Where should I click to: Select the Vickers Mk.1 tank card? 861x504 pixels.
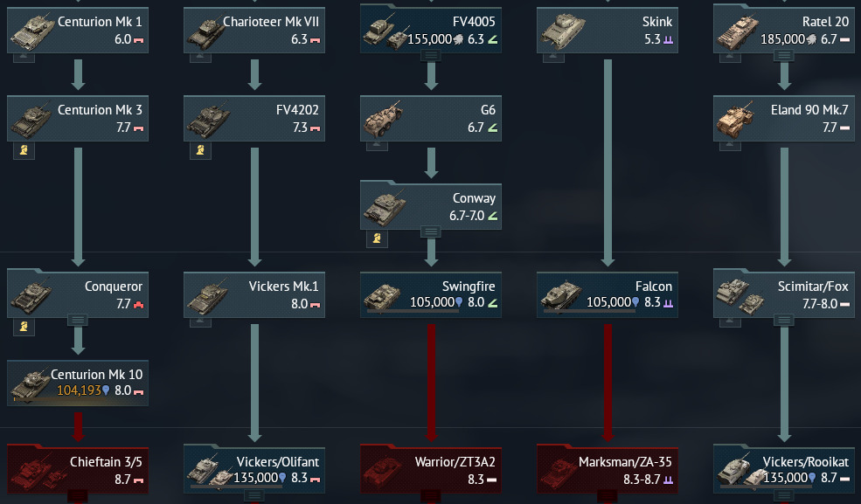[254, 294]
